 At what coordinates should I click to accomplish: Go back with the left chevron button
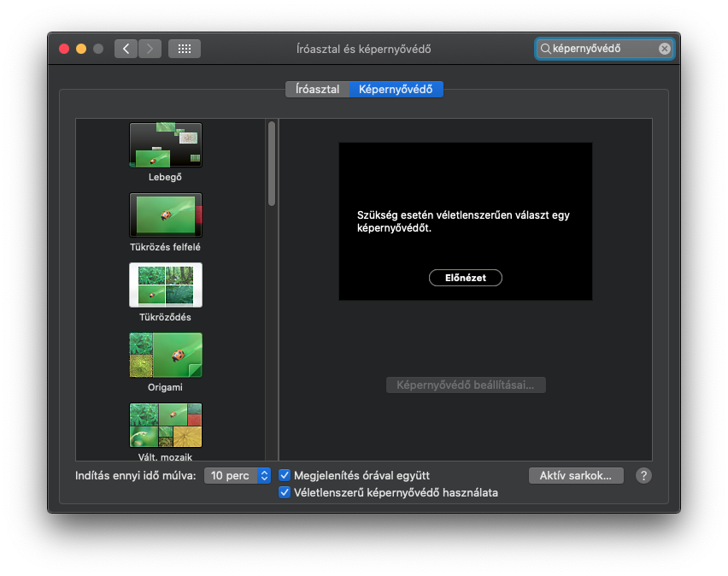coord(126,49)
